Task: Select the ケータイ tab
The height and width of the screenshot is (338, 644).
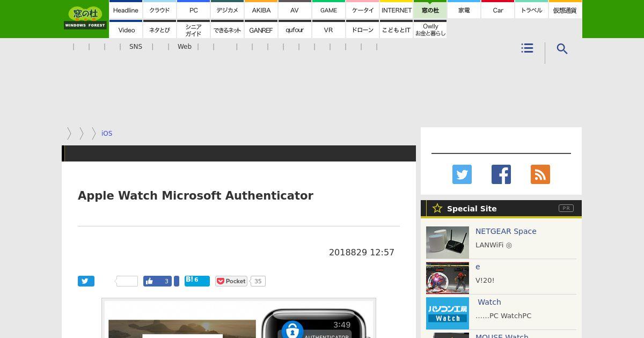Action: click(362, 10)
